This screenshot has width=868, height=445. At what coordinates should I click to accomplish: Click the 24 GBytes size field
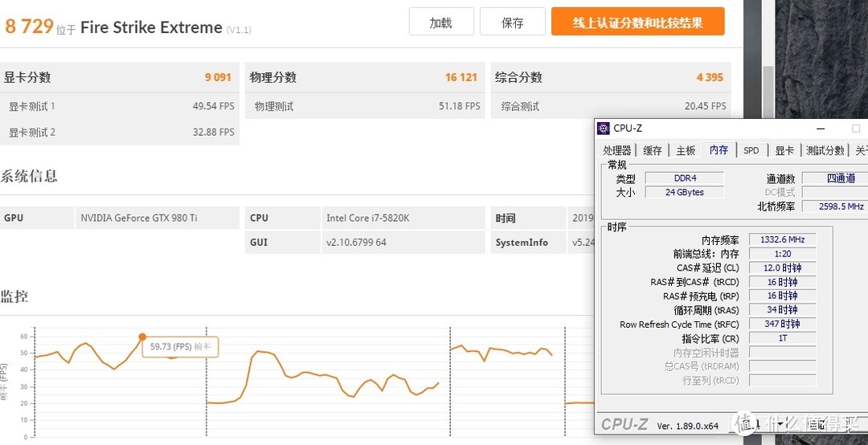point(685,192)
